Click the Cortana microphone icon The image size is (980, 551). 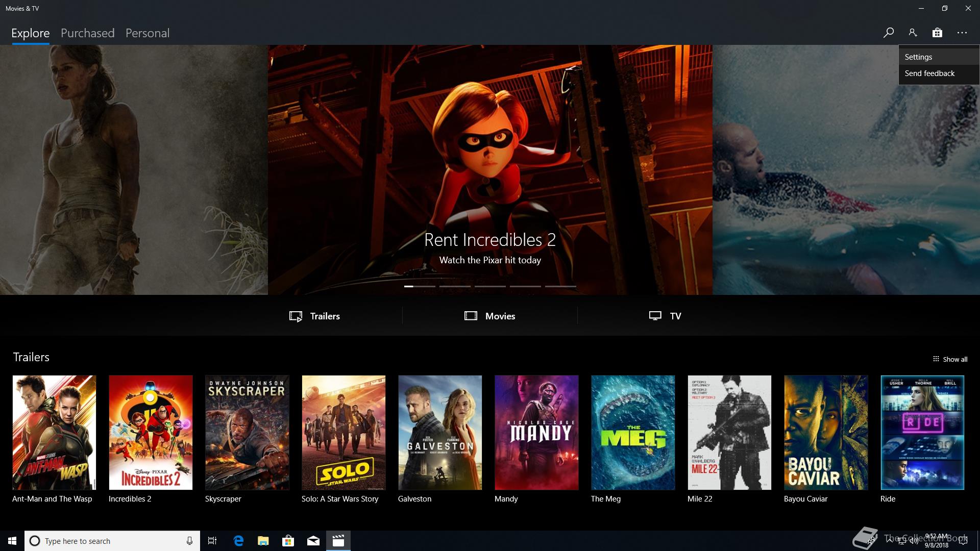(189, 541)
